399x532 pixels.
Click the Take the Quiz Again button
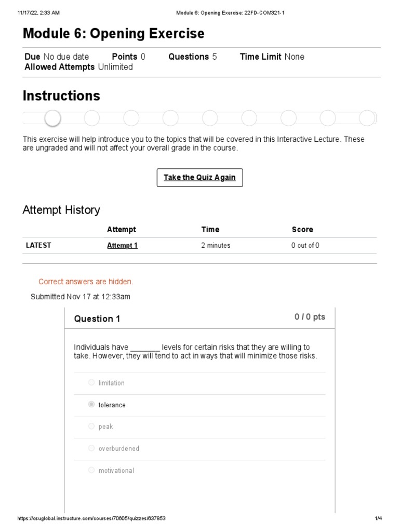[199, 178]
